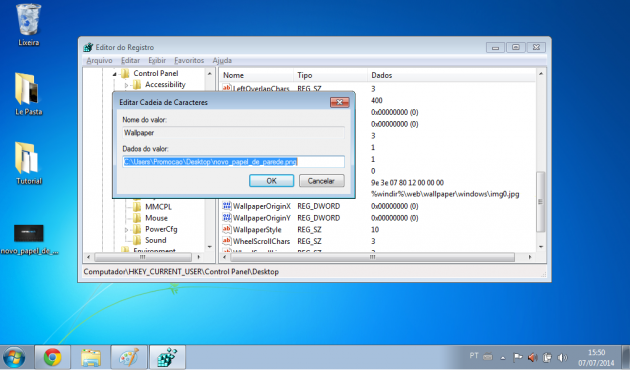Click the values pane horizontal scrollbar
Image resolution: width=630 pixels, height=370 pixels.
point(372,257)
